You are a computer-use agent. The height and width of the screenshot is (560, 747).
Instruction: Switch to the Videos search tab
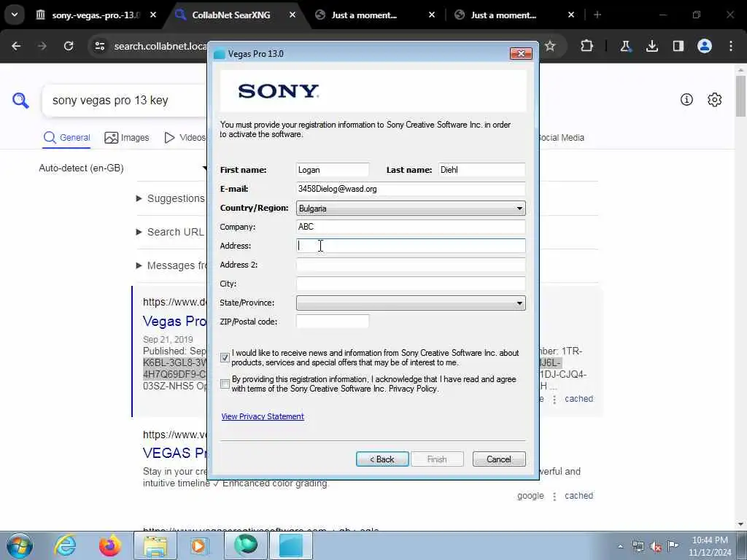(185, 138)
